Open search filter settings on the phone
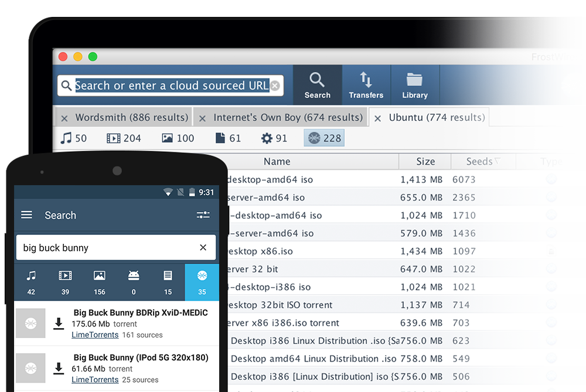 pos(203,215)
